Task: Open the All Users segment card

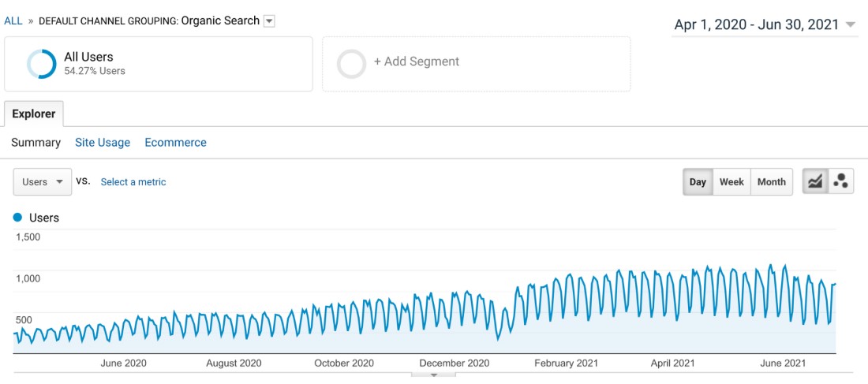Action: pos(158,64)
